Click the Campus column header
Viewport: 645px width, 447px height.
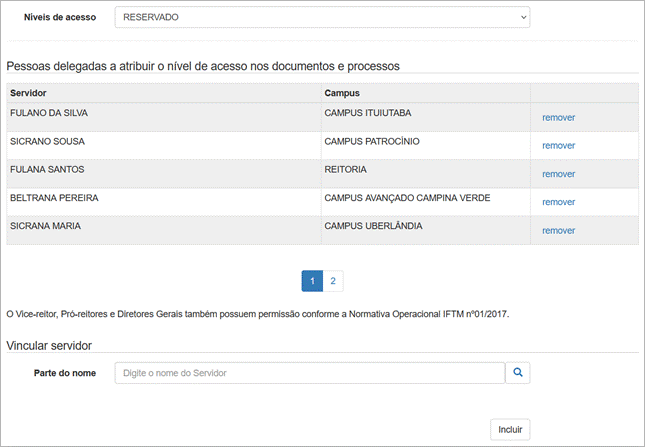[x=342, y=93]
